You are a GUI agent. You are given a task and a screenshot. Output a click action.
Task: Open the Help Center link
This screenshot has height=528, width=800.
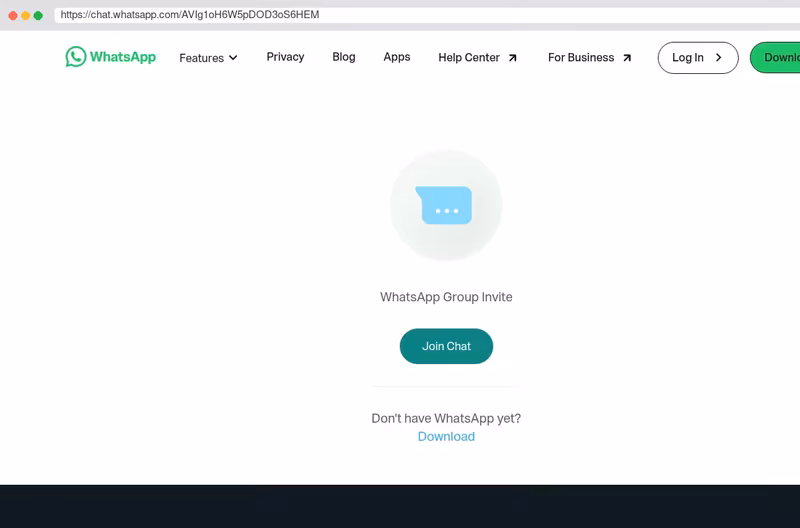coord(478,58)
